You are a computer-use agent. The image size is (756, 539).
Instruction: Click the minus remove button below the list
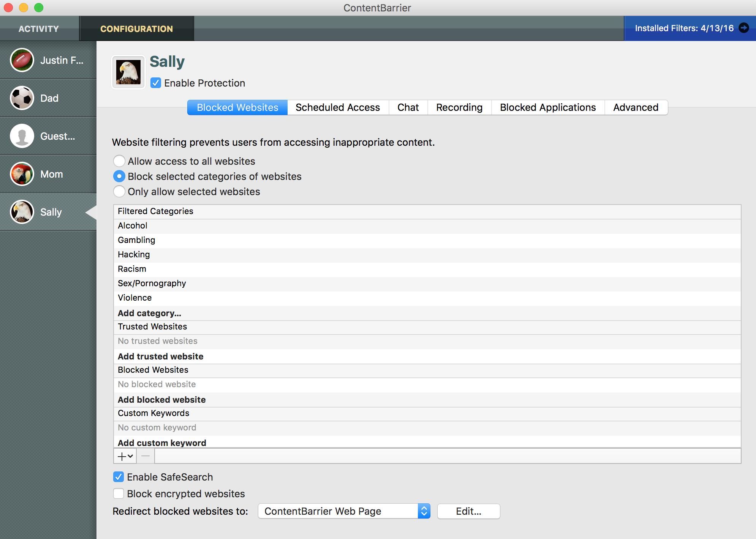click(x=146, y=456)
